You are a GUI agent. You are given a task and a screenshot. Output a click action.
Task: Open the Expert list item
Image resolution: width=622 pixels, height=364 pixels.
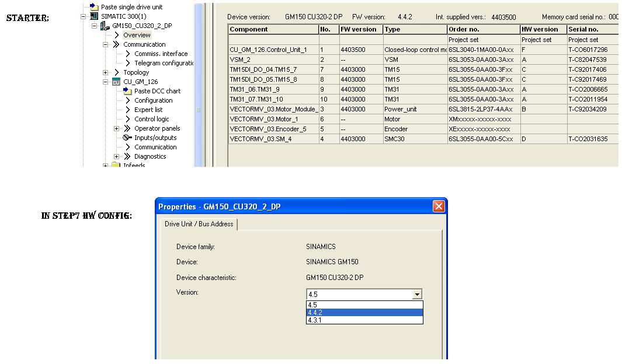(x=148, y=110)
